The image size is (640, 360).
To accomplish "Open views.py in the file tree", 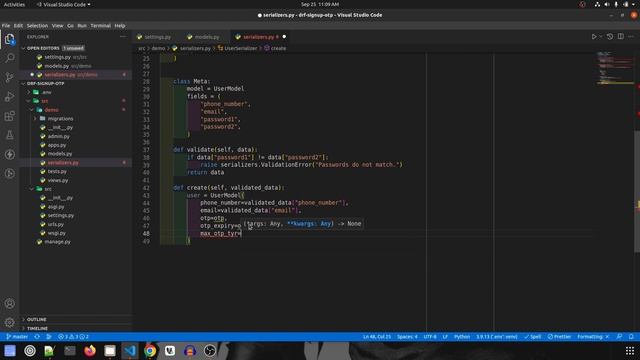I will pyautogui.click(x=58, y=180).
